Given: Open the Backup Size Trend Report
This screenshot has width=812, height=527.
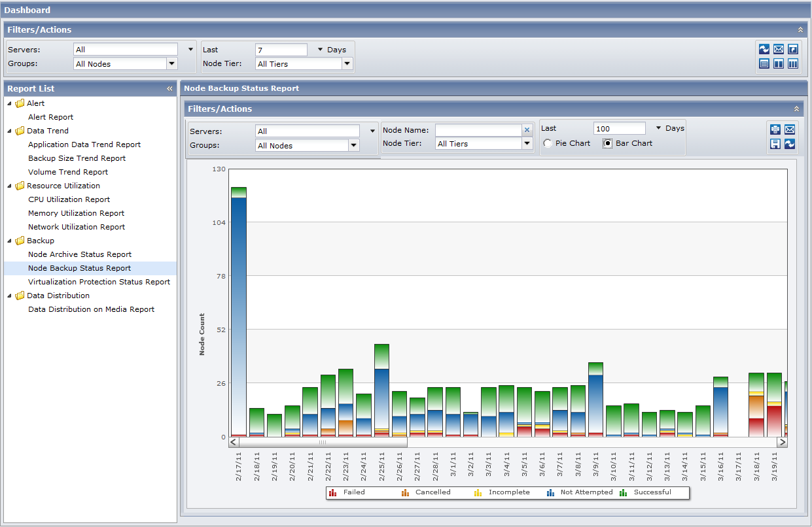Looking at the screenshot, I should coord(77,158).
